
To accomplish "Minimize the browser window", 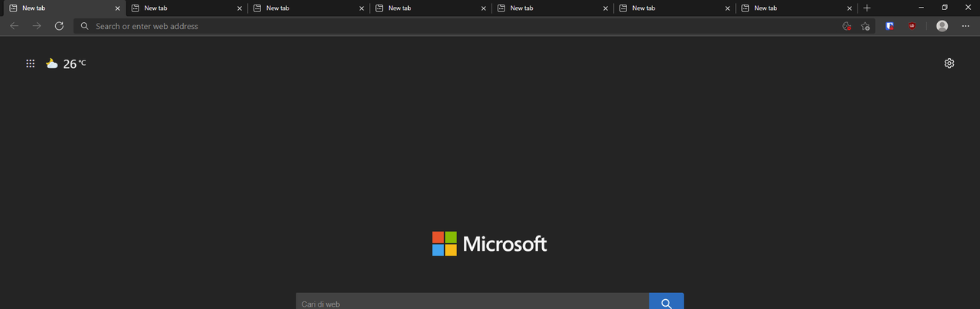I will [x=921, y=8].
